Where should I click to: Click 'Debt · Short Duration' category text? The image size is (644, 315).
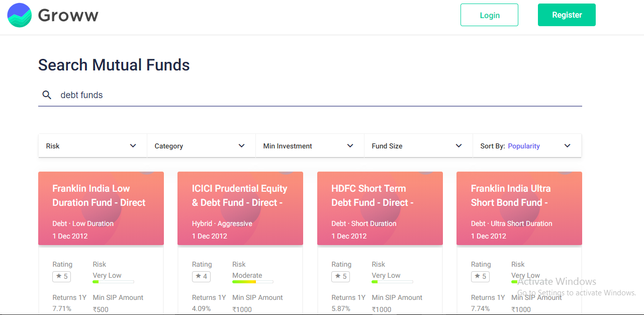(364, 223)
